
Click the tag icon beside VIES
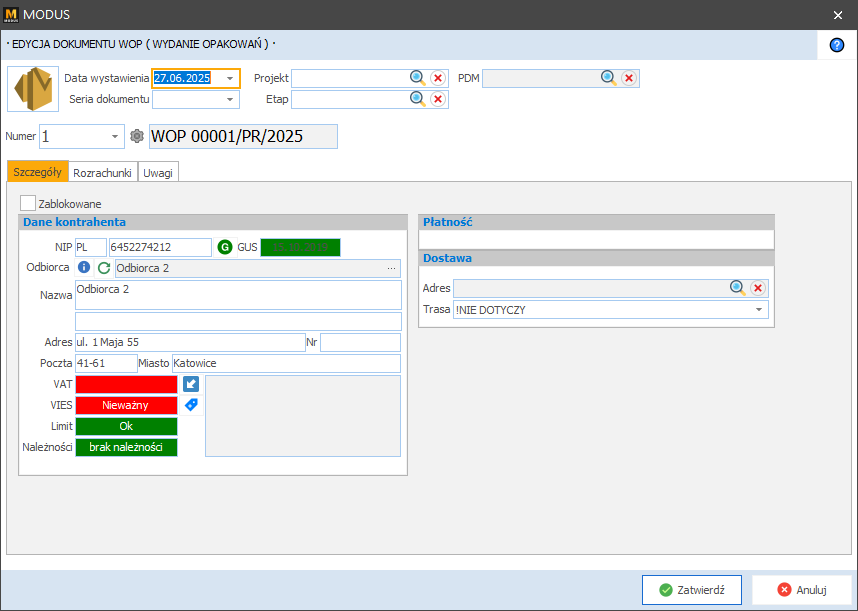[191, 405]
